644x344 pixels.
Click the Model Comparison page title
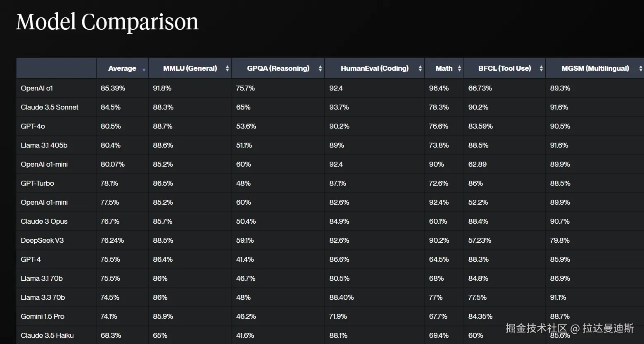click(107, 22)
